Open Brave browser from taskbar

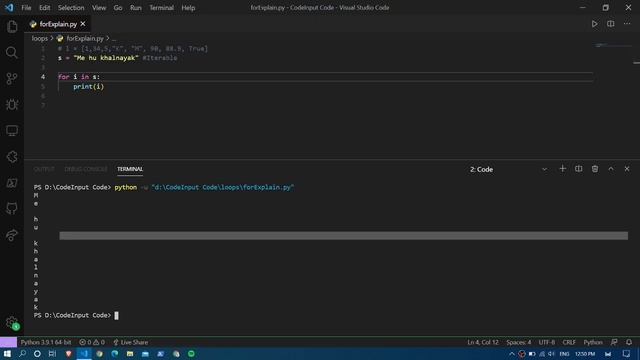tap(68, 353)
